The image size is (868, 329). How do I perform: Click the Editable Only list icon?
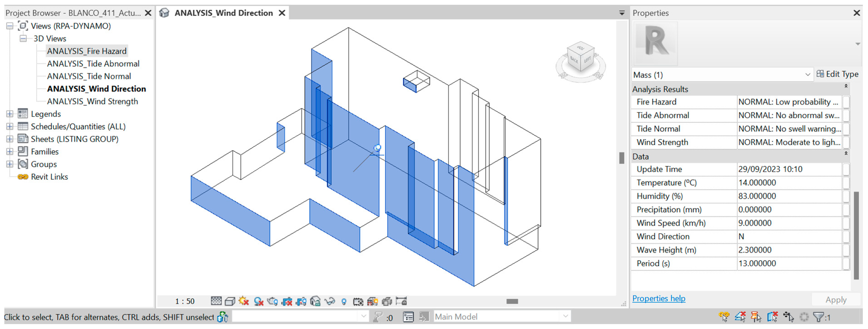[408, 317]
